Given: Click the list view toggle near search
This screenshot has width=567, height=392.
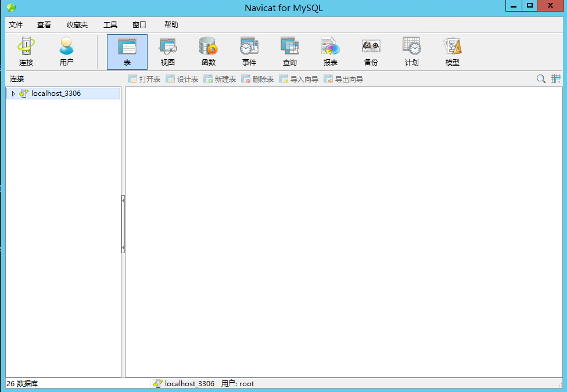Looking at the screenshot, I should tap(555, 78).
